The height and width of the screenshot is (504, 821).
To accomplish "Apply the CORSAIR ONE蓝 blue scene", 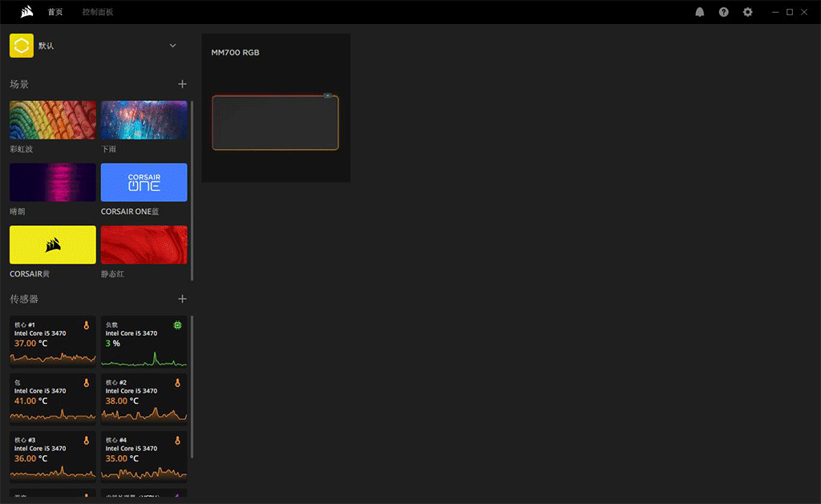I will point(144,182).
